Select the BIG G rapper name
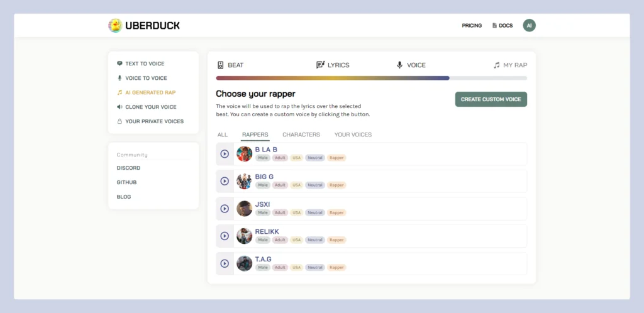 coord(264,177)
